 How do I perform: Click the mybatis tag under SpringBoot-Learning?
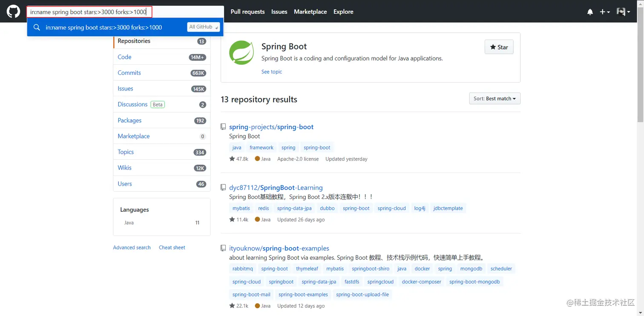coord(241,208)
